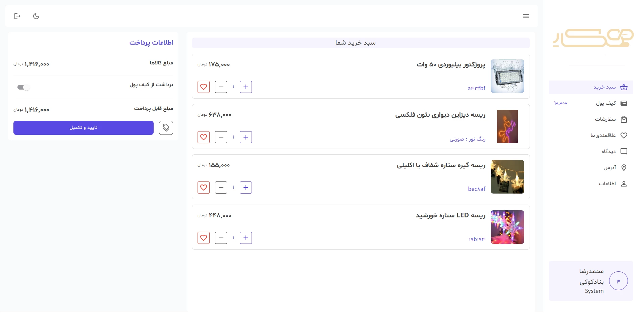The width and height of the screenshot is (644, 317).
Task: Click the location pin icon beside آدرس
Action: (624, 168)
